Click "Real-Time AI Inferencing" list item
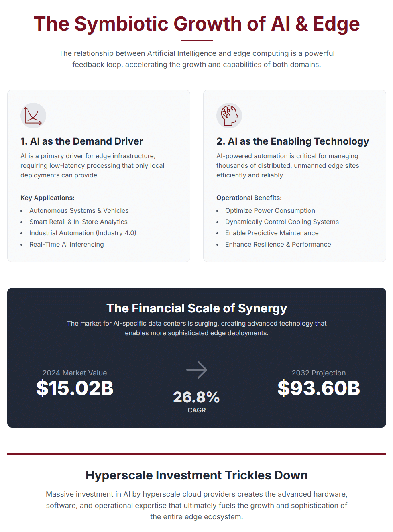The image size is (393, 532). coord(66,244)
